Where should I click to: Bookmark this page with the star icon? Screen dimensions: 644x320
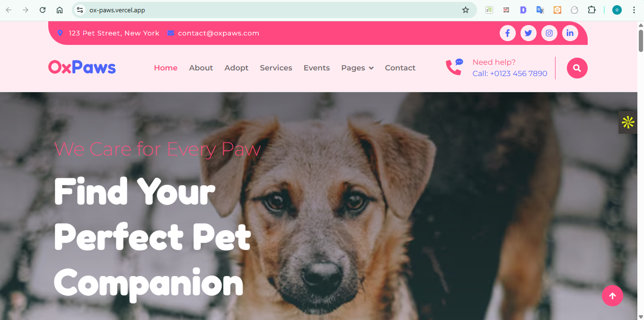[x=466, y=10]
